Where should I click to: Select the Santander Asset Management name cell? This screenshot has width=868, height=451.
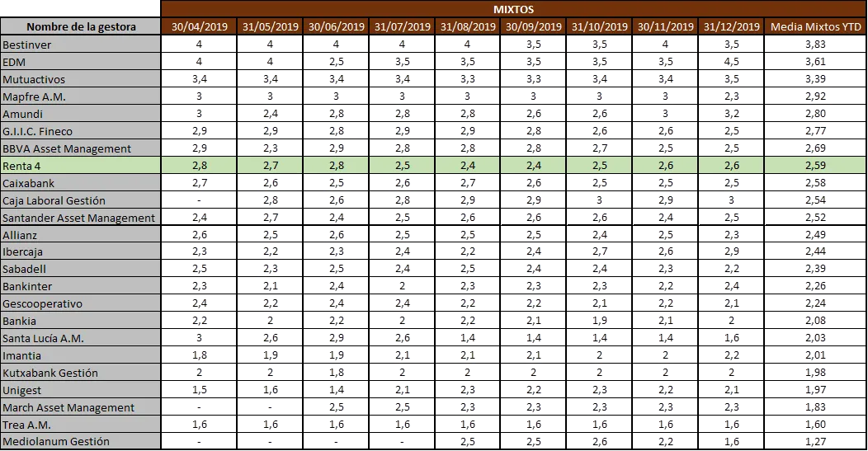[81, 218]
